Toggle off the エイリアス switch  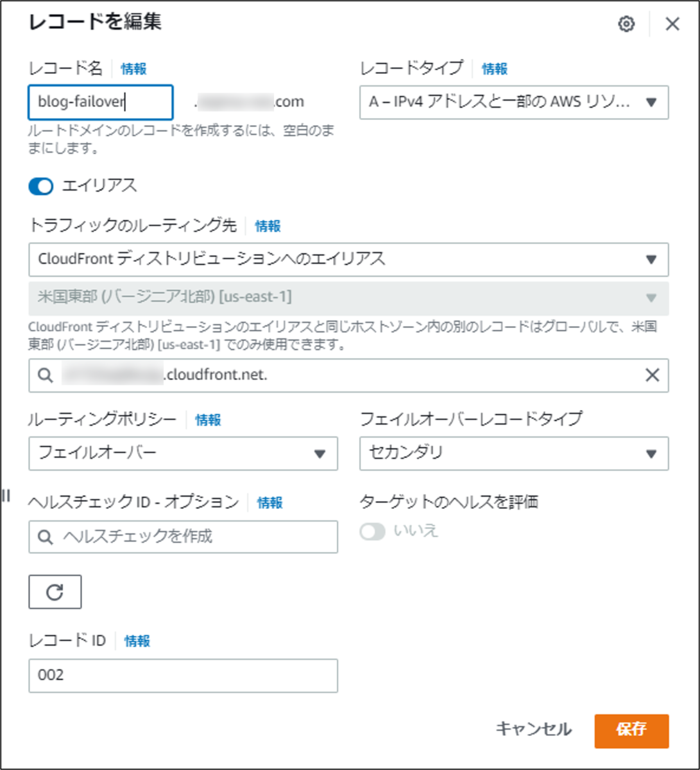point(40,186)
